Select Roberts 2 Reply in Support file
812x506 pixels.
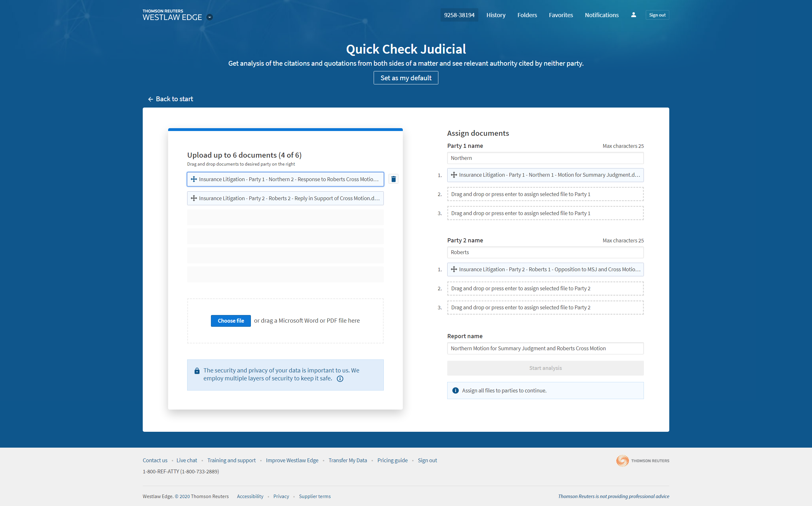285,198
